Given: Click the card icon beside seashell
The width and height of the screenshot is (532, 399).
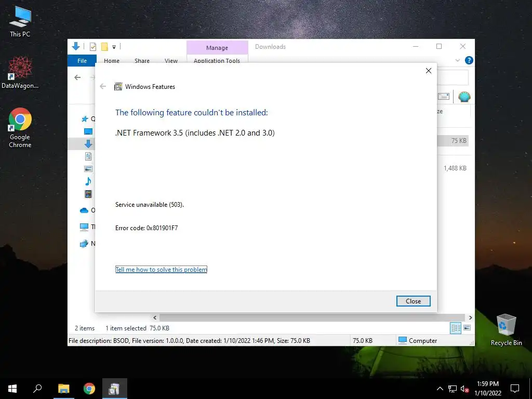Looking at the screenshot, I should [444, 97].
